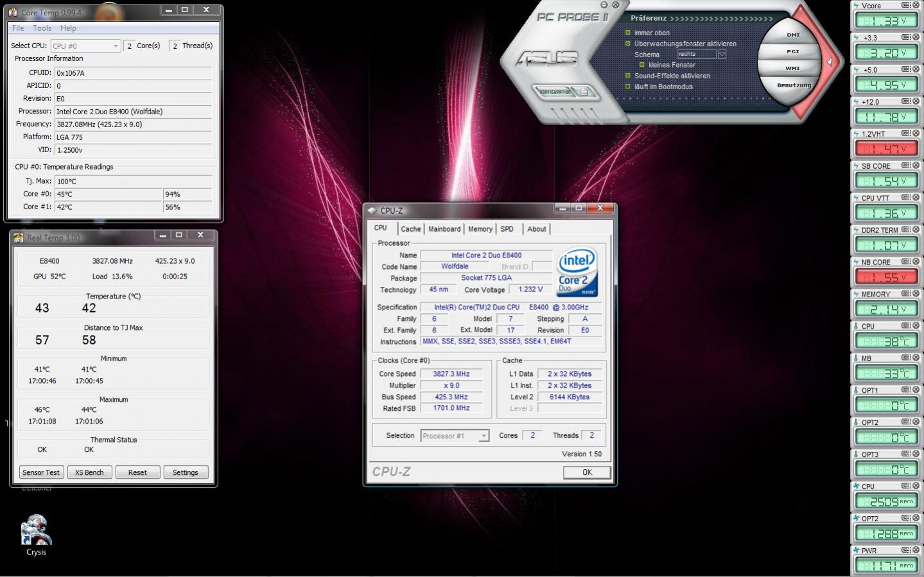
Task: Click the XS Bench button
Action: click(89, 472)
